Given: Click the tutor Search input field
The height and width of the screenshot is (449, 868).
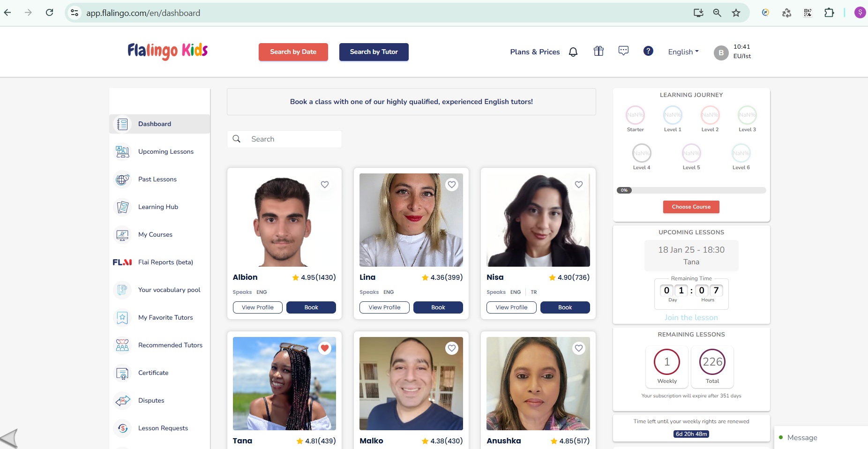Looking at the screenshot, I should pyautogui.click(x=284, y=139).
